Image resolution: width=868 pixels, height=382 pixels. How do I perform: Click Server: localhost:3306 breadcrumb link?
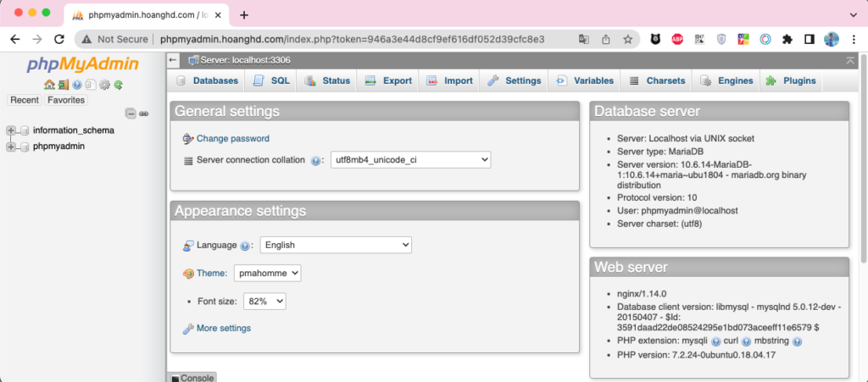click(x=246, y=59)
